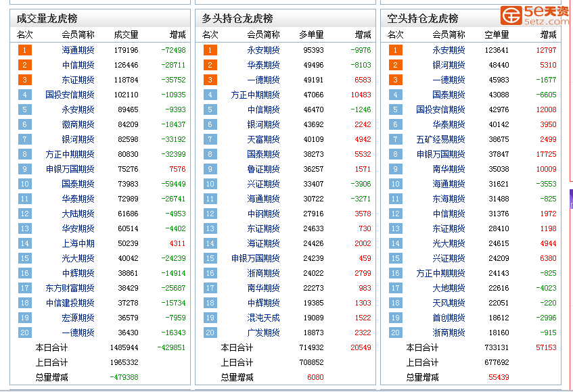Open 华泰期货 in the 多头持仓龙虎榜 table
Viewport: 573px width, 392px height.
tap(263, 65)
